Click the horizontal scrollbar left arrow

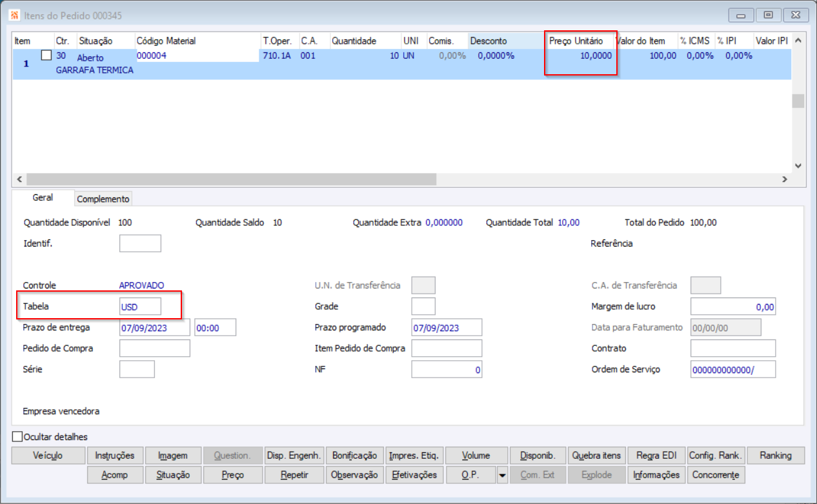tap(19, 179)
